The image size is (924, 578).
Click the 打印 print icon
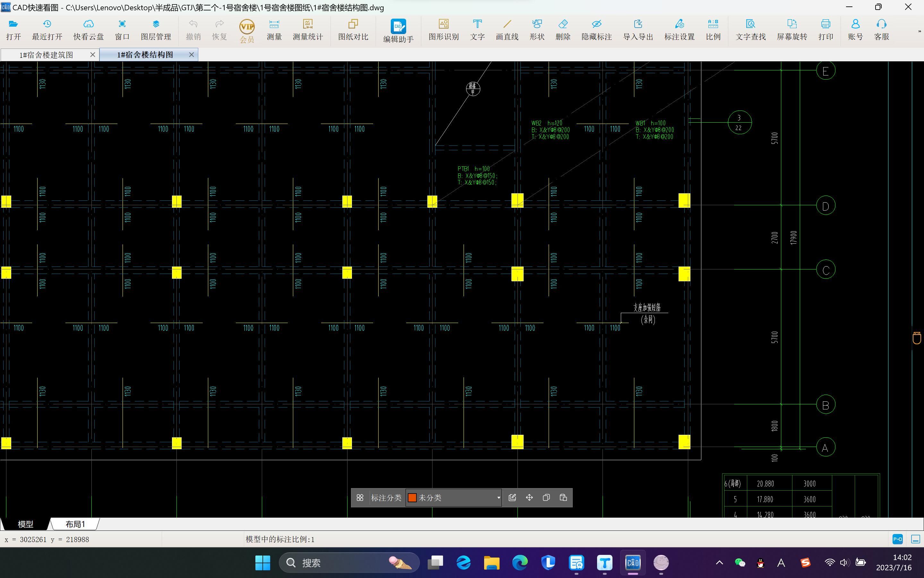pos(826,30)
